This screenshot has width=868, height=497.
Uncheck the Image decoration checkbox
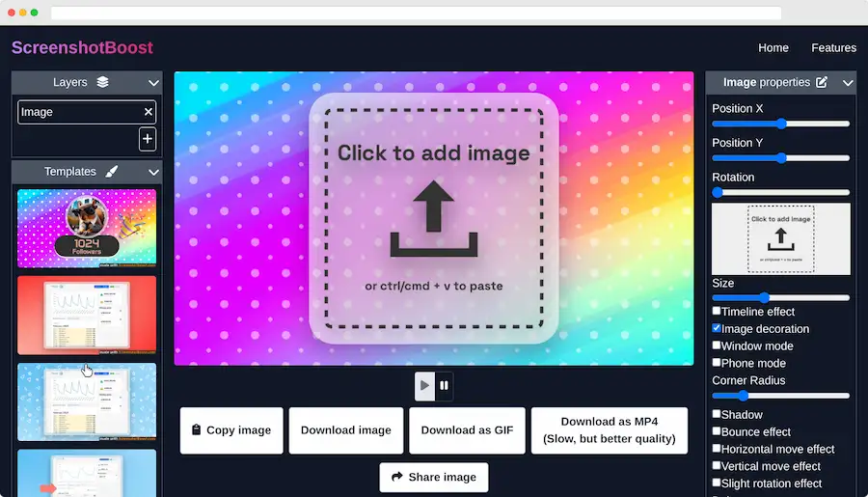click(717, 329)
